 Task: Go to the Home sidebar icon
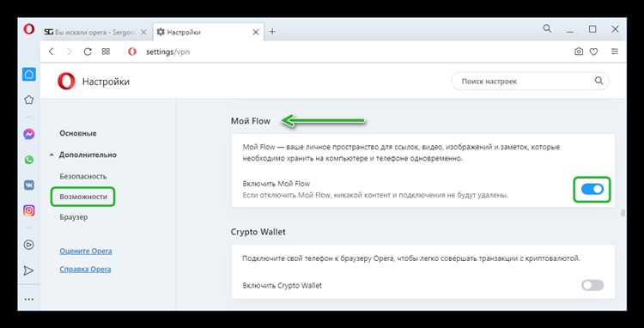(x=28, y=75)
